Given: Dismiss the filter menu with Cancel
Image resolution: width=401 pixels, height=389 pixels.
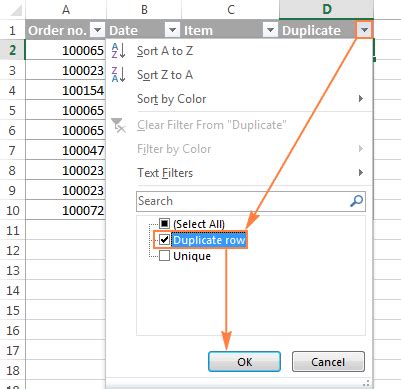Looking at the screenshot, I should click(328, 362).
